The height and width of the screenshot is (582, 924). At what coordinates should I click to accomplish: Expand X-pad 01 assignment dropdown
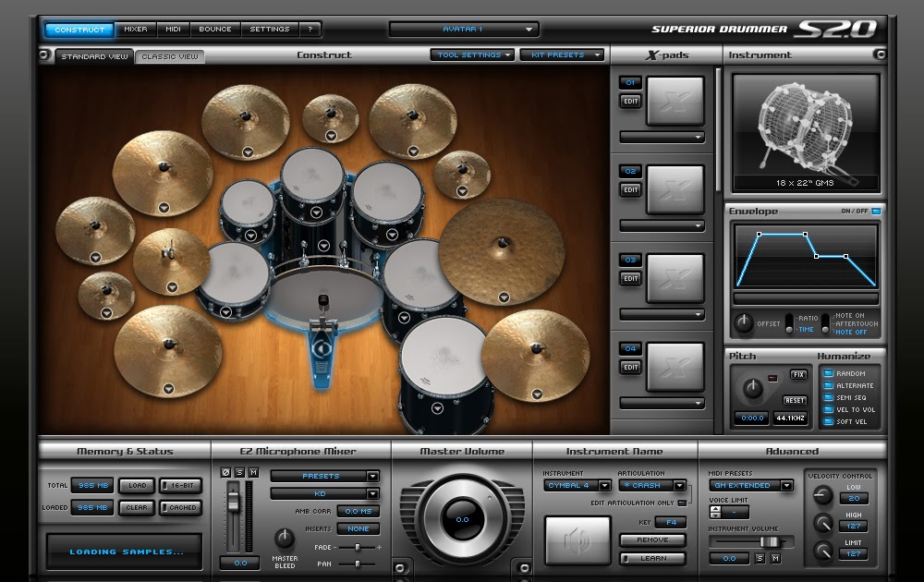[663, 138]
